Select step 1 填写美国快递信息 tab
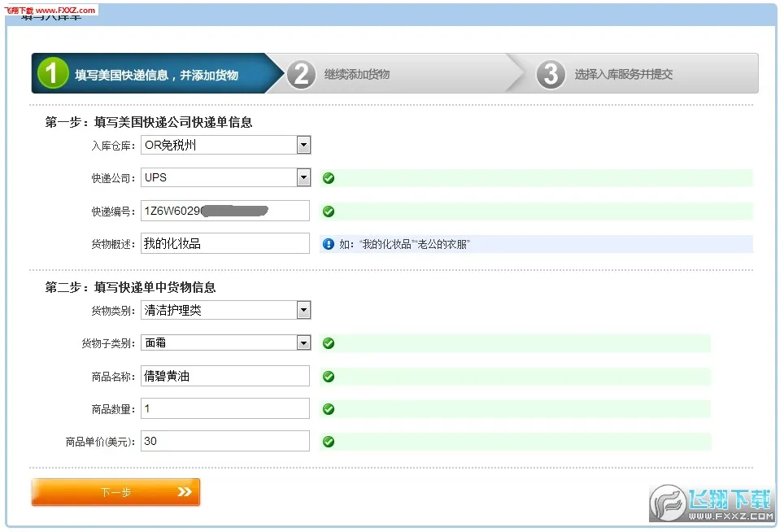Screen dimensions: 784x532 click(158, 73)
